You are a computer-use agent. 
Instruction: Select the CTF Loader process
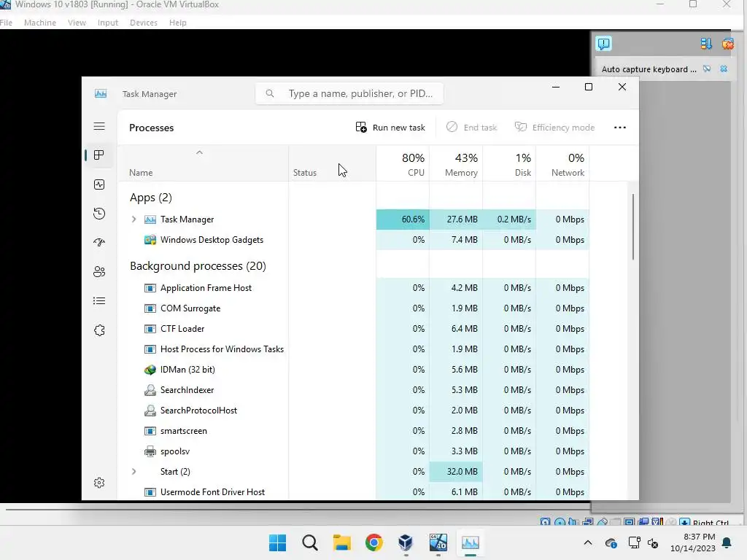coord(354,329)
